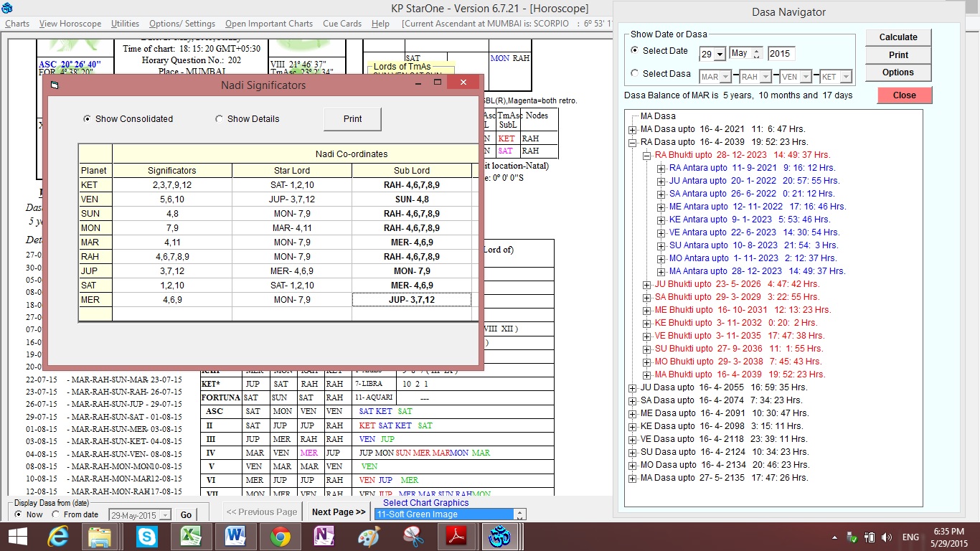Screen dimensions: 980x551
Task: Click the year field showing 2015
Action: (781, 54)
